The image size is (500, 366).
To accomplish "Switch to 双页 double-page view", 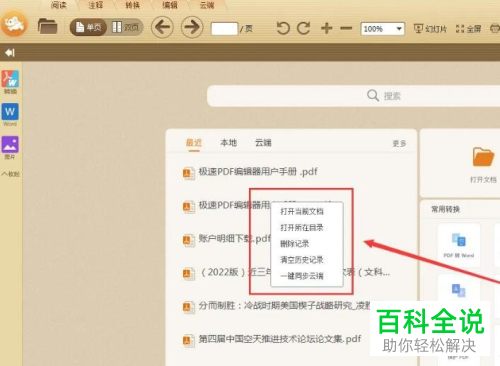I will coord(125,27).
